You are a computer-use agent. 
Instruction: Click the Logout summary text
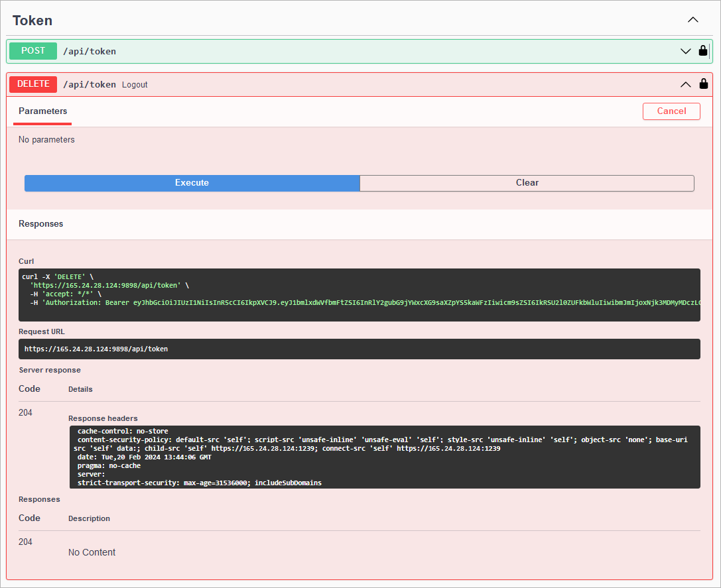pos(135,85)
